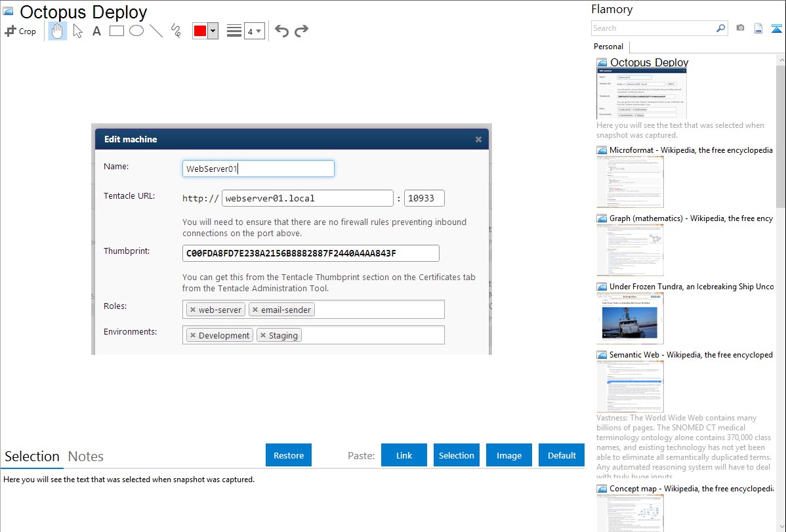Pick the ellipse shape tool
This screenshot has width=786, height=532.
click(x=136, y=31)
